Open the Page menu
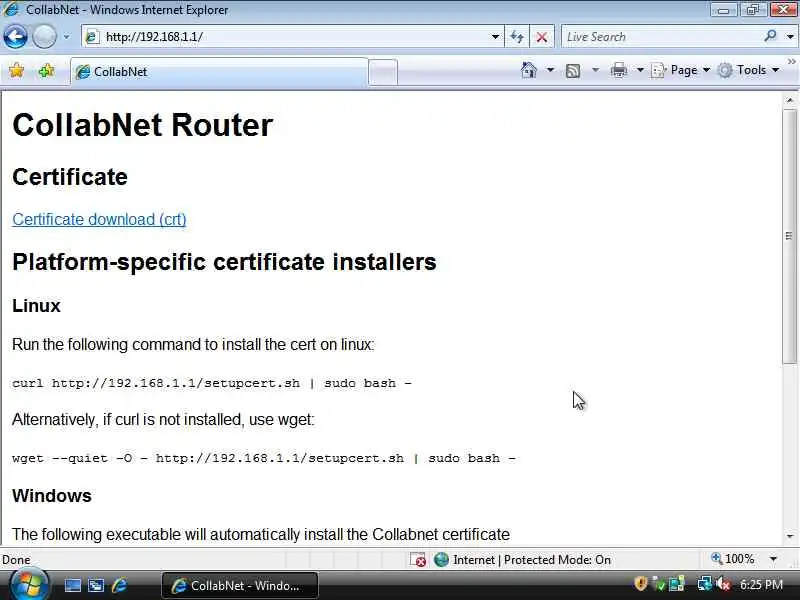 (681, 70)
